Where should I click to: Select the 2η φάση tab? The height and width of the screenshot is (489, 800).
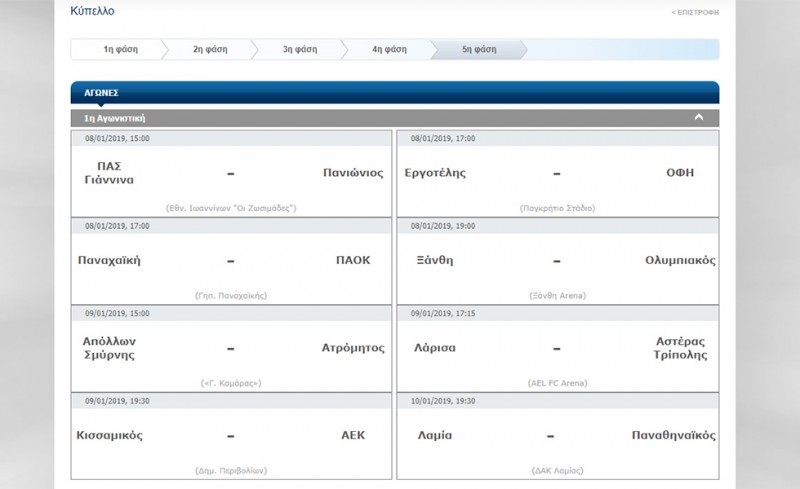tap(209, 49)
